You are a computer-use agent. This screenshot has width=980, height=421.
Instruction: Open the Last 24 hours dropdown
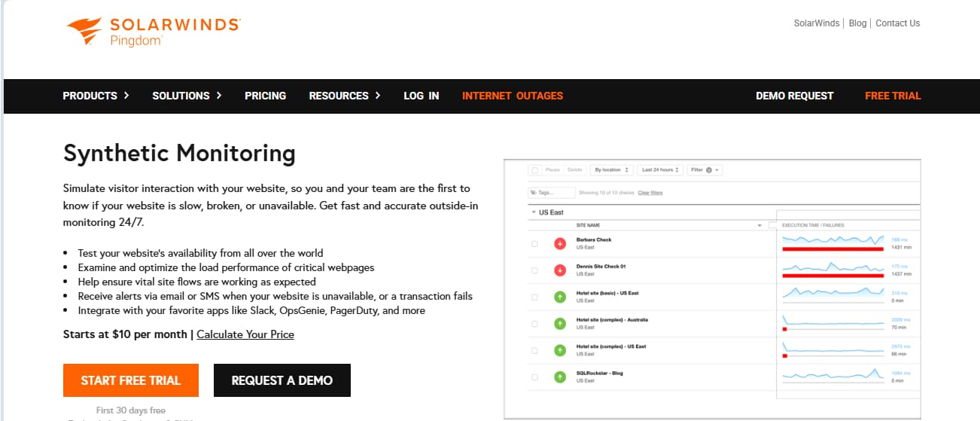(661, 170)
